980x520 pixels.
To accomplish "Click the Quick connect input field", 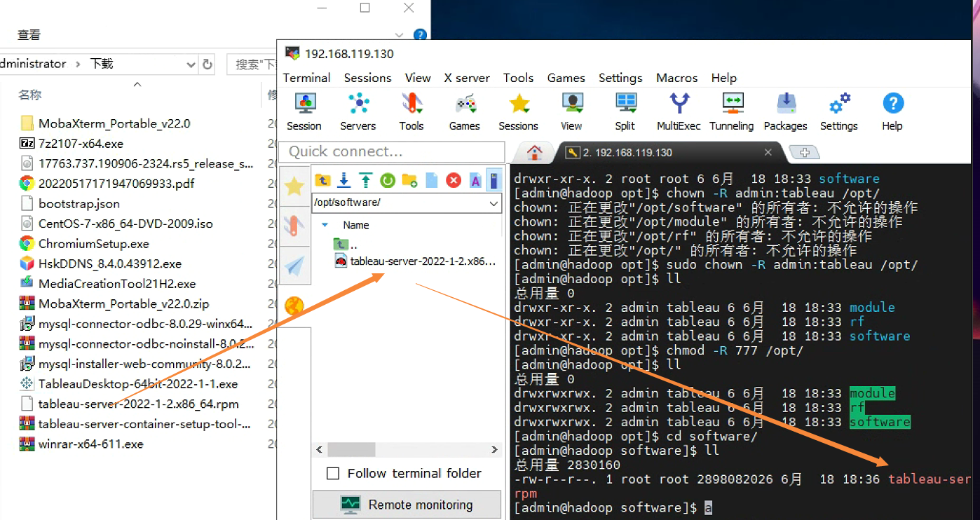I will 392,151.
